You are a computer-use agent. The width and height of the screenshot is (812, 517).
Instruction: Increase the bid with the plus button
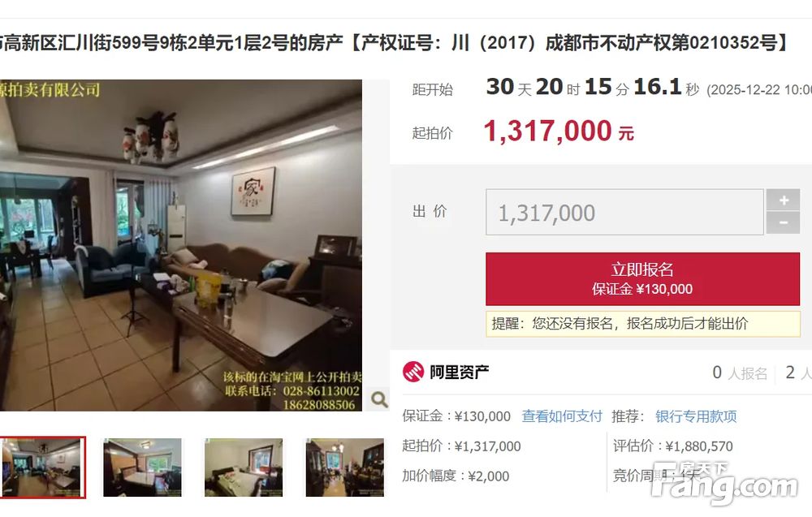click(x=783, y=200)
